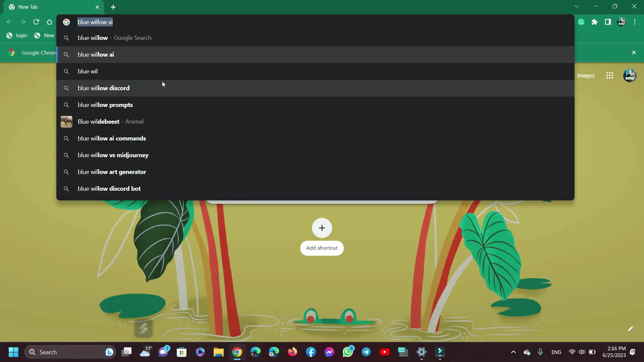Pick blue willow discord bot suggestion
This screenshot has width=644, height=362.
(315, 189)
